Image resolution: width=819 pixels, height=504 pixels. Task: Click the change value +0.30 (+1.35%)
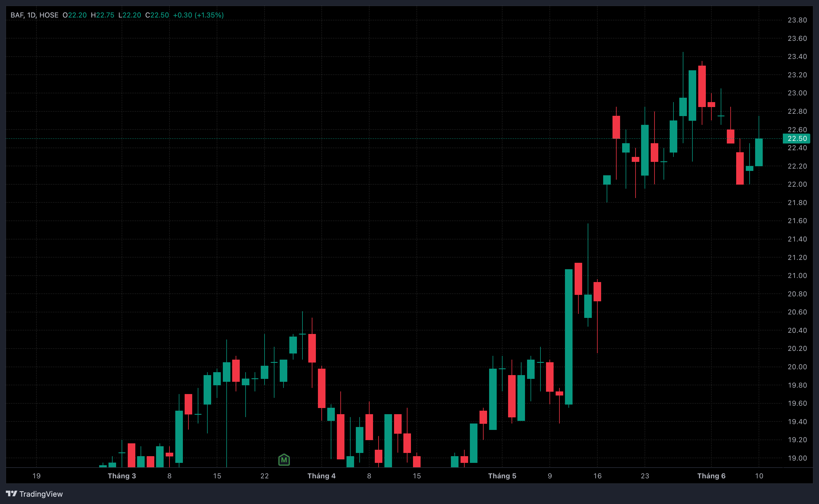click(198, 15)
